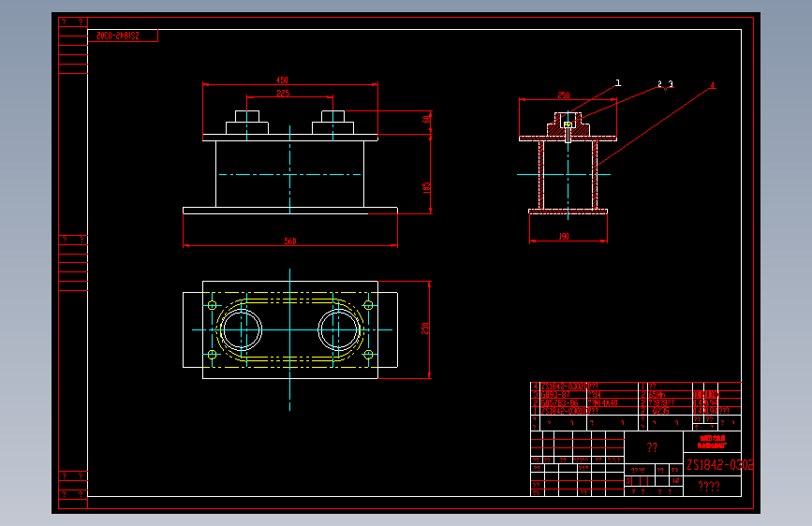Viewport: 812px width, 526px height.
Task: Click part balloon number 1
Action: click(618, 83)
